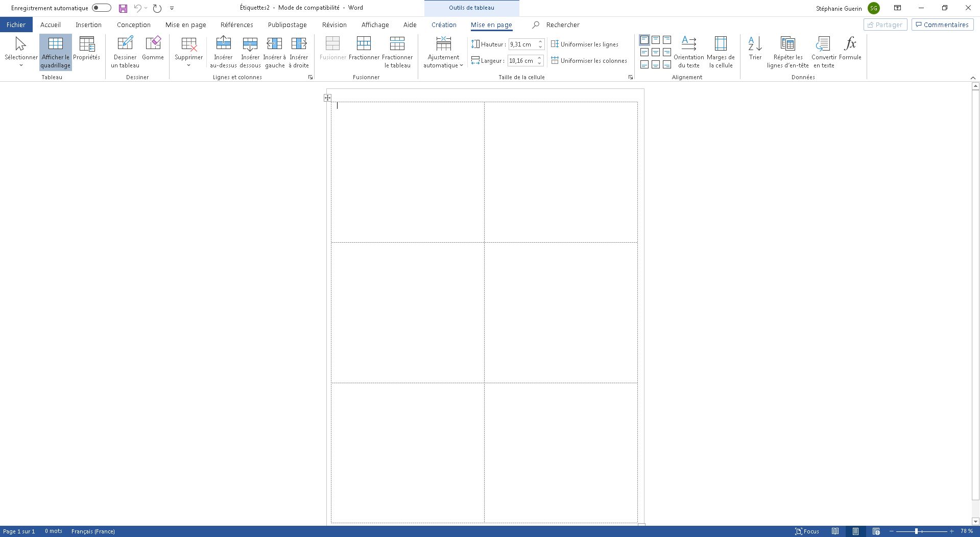Image resolution: width=980 pixels, height=537 pixels.
Task: Click Insérer à droite icon
Action: pyautogui.click(x=299, y=51)
